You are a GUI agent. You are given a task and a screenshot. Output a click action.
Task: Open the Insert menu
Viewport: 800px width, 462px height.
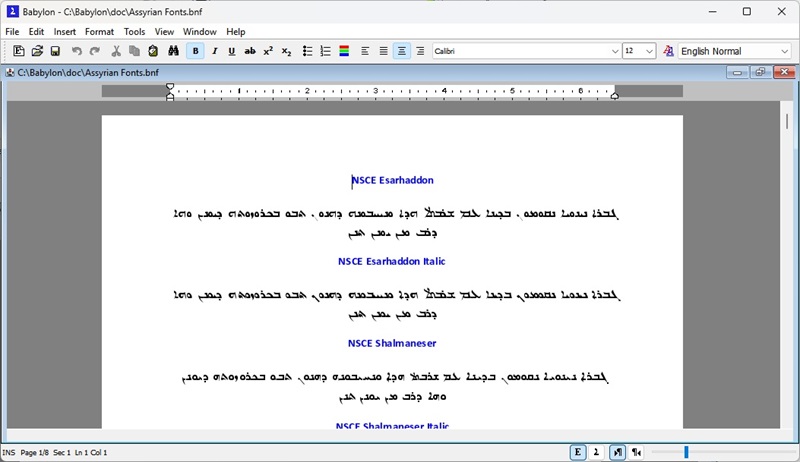point(65,32)
